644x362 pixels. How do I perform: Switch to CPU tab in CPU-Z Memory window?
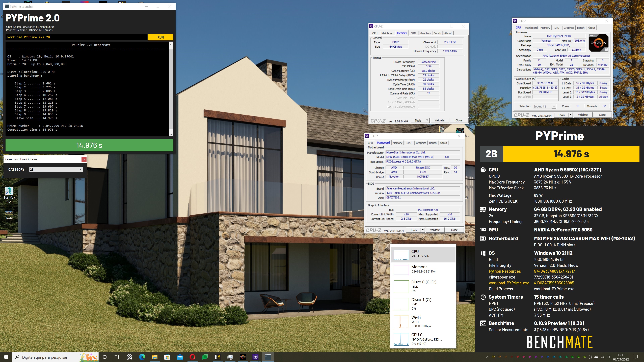(375, 33)
